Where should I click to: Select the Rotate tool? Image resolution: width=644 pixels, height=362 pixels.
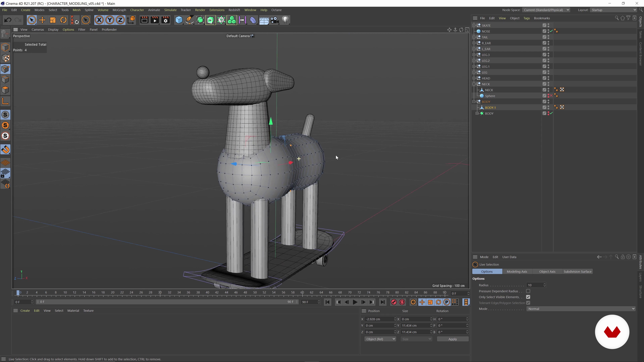(64, 20)
